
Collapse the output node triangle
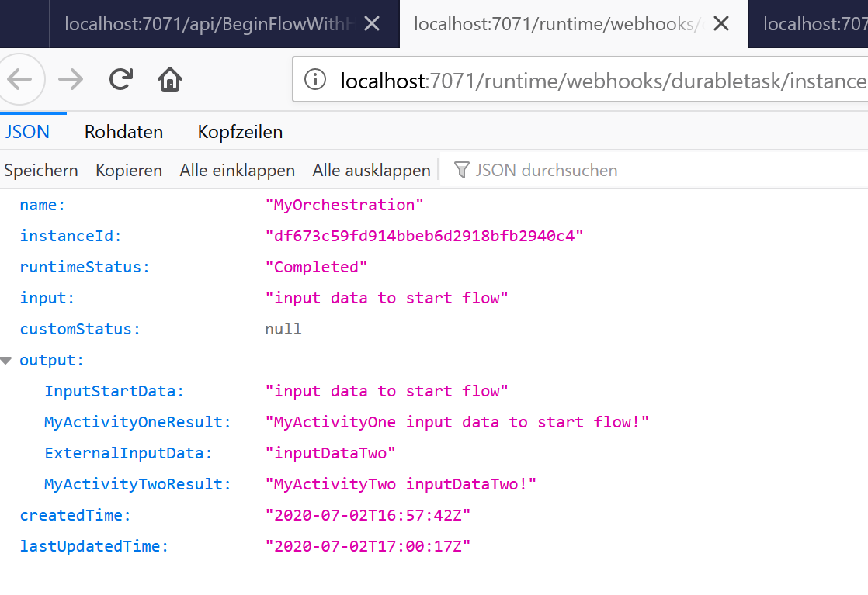[x=7, y=361]
